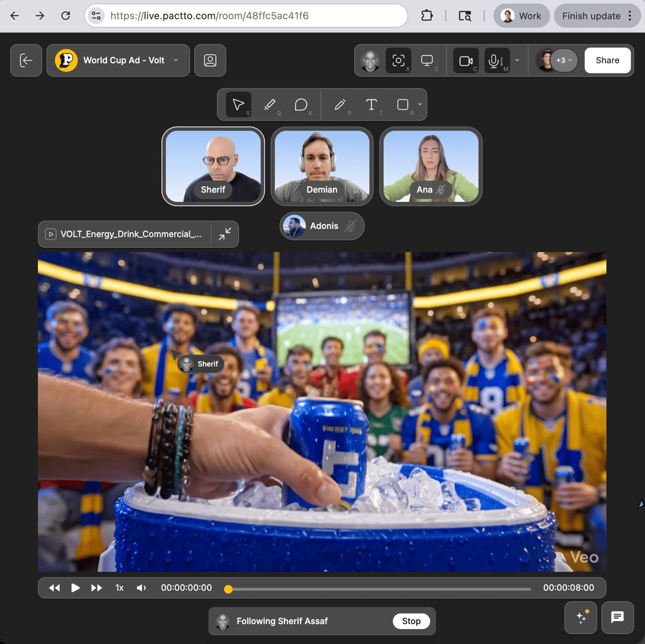Expand the shape tool options chevron
Viewport: 645px width, 644px height.
[x=420, y=104]
